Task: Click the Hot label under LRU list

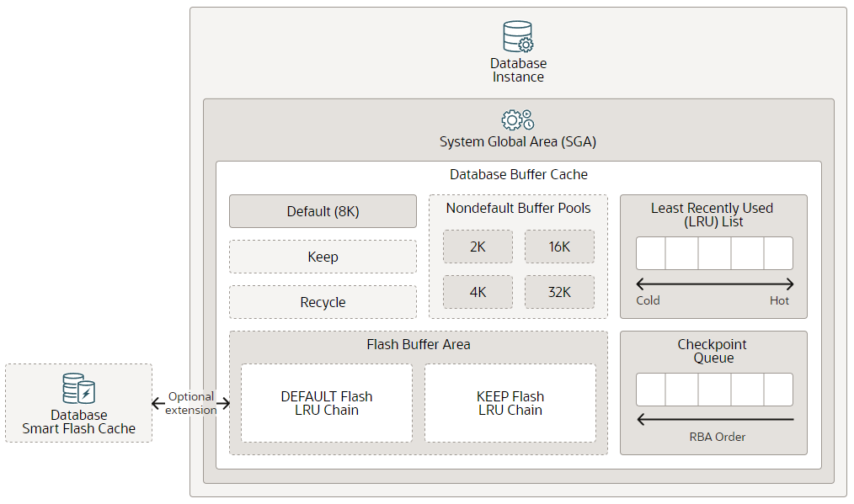Action: pos(779,300)
